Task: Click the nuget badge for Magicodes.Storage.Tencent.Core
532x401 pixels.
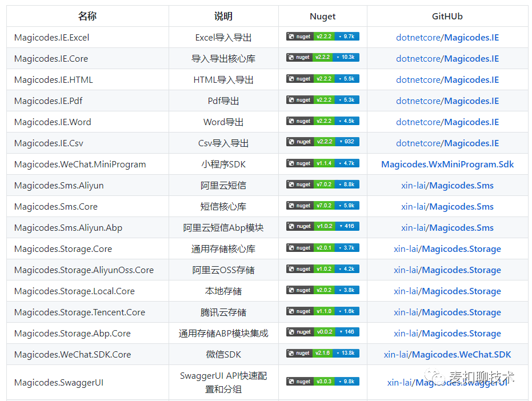Action: (323, 311)
